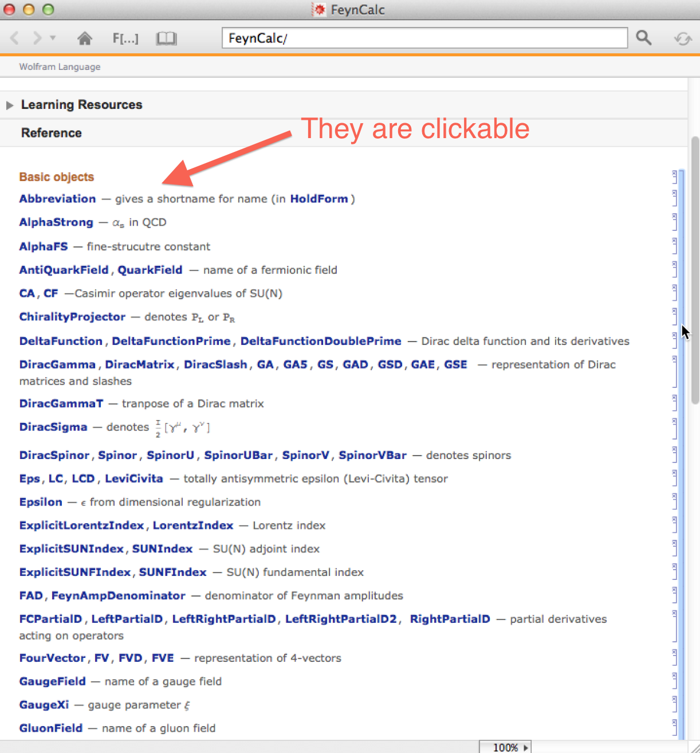The height and width of the screenshot is (753, 700).
Task: Open the LeviCivita link
Action: click(x=134, y=479)
